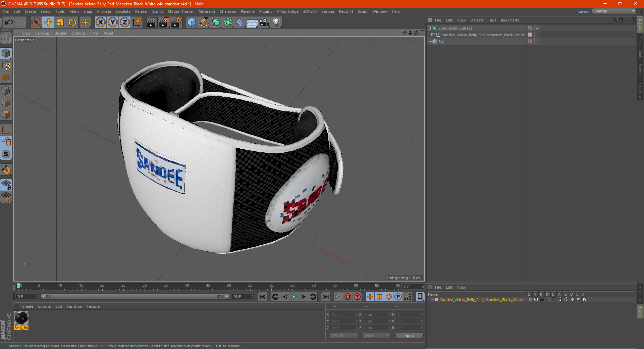Add a light object
This screenshot has width=644, height=349.
click(x=276, y=22)
